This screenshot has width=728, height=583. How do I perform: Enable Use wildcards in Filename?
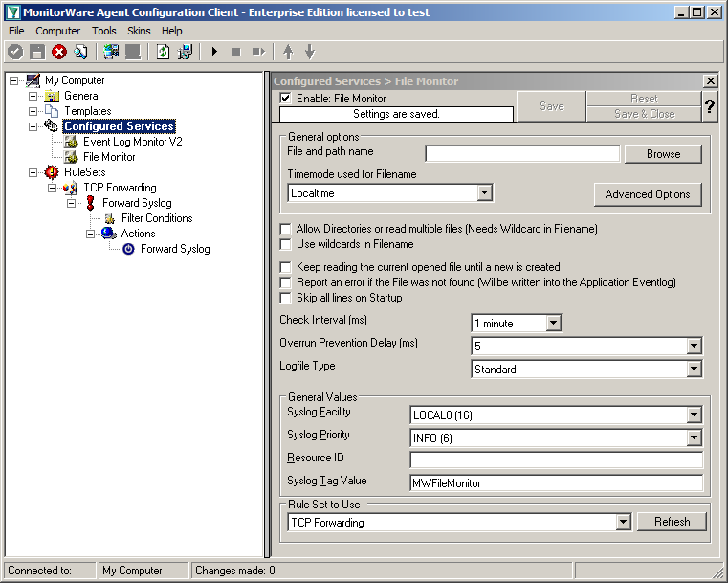285,244
